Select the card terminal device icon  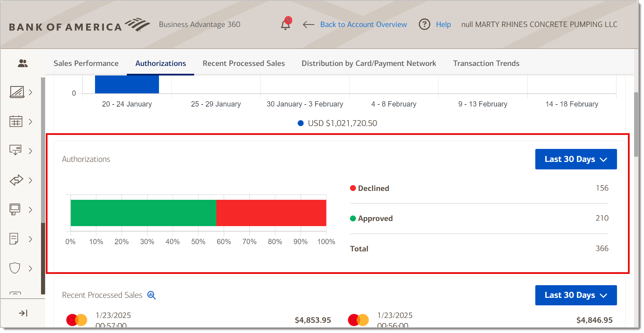click(x=14, y=209)
